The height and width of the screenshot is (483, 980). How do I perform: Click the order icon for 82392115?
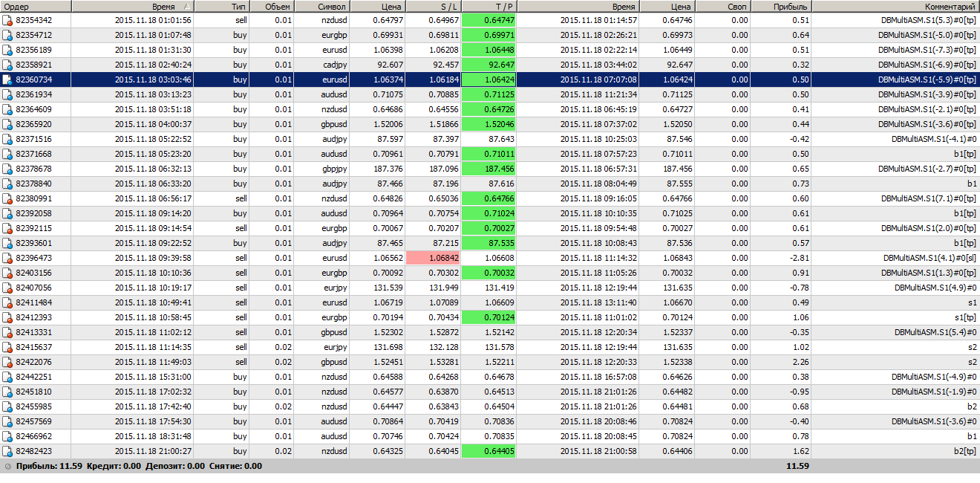[x=7, y=228]
